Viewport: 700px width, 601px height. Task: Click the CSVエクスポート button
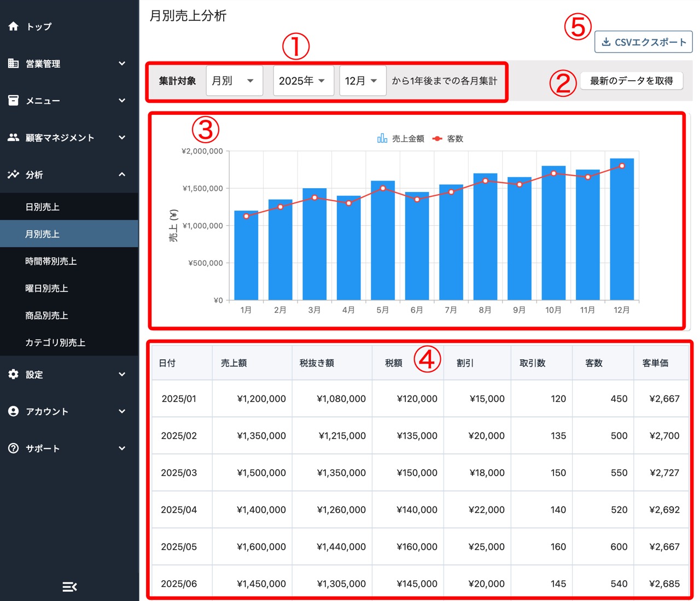644,42
